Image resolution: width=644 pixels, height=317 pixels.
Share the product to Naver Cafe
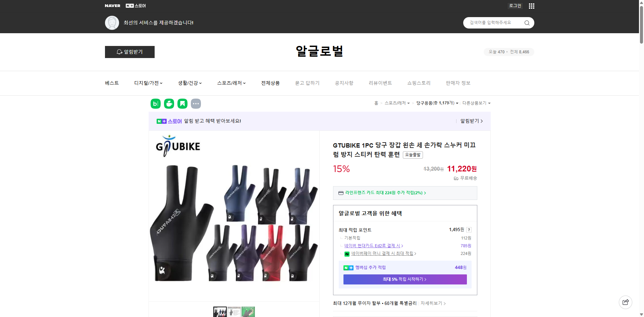coord(169,104)
